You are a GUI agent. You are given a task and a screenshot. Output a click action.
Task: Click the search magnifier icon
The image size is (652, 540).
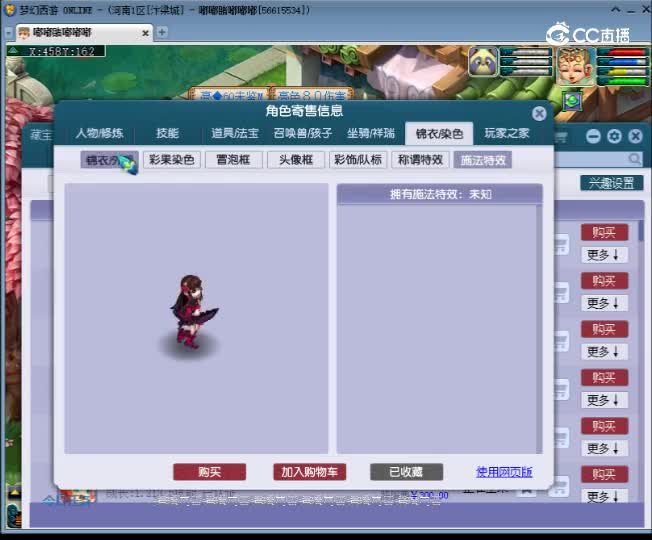click(635, 159)
